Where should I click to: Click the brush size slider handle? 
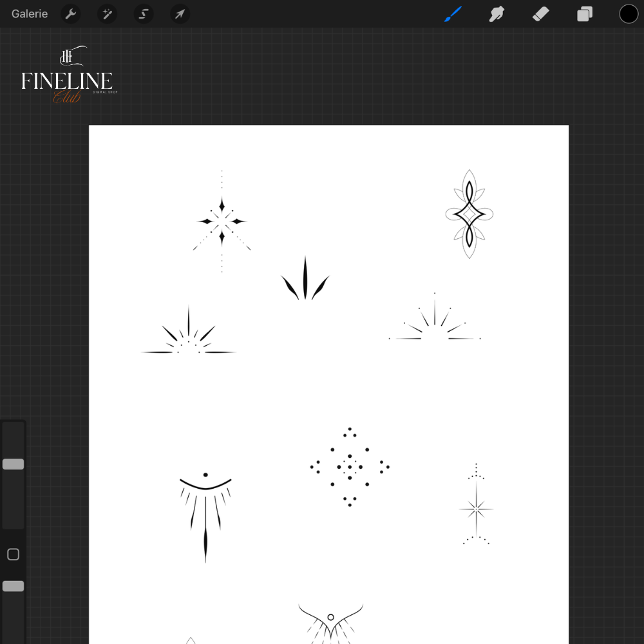point(13,464)
